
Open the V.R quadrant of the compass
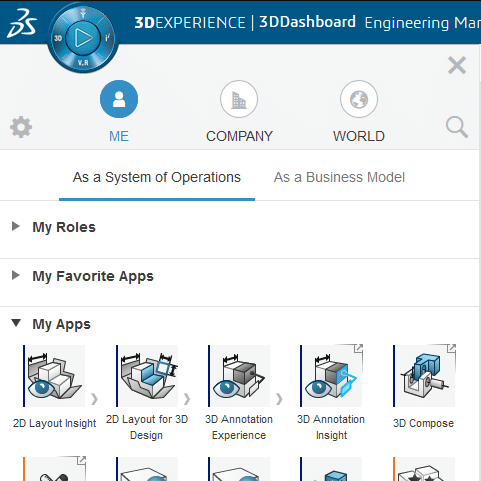point(83,62)
